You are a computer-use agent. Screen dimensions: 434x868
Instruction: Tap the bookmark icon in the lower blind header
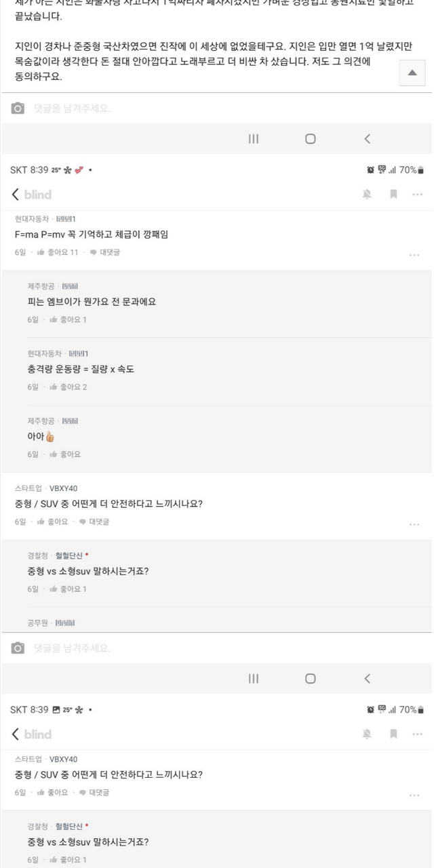click(x=393, y=734)
